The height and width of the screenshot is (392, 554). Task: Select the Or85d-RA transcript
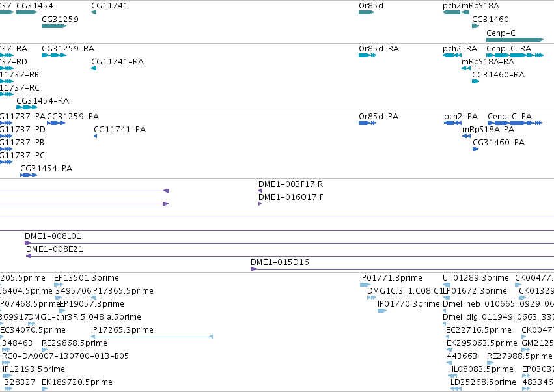pos(367,55)
